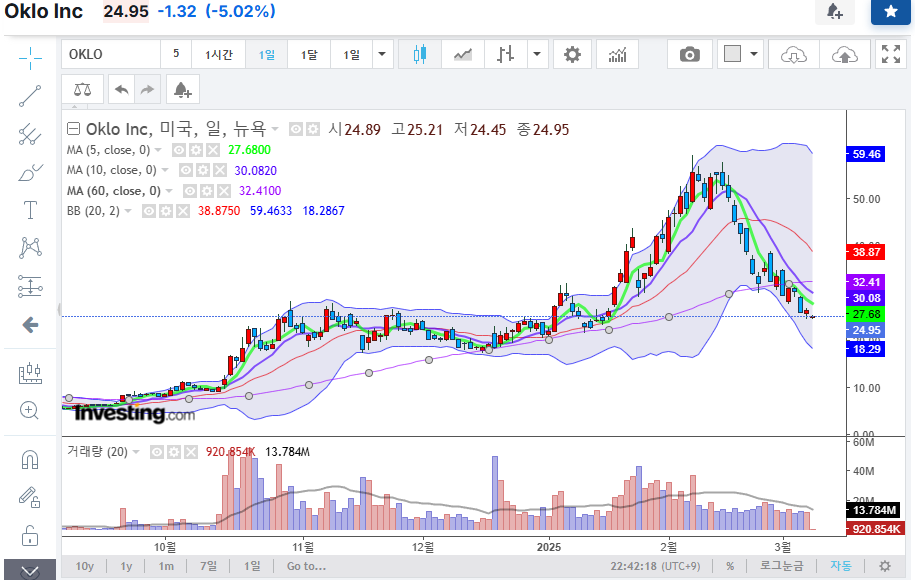Click the OKLO symbol input field
Screen dimensions: 915x580
pyautogui.click(x=111, y=54)
